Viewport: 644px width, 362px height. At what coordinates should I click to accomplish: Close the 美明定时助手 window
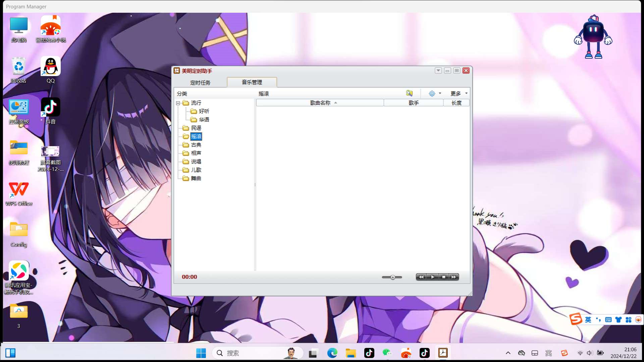point(466,70)
